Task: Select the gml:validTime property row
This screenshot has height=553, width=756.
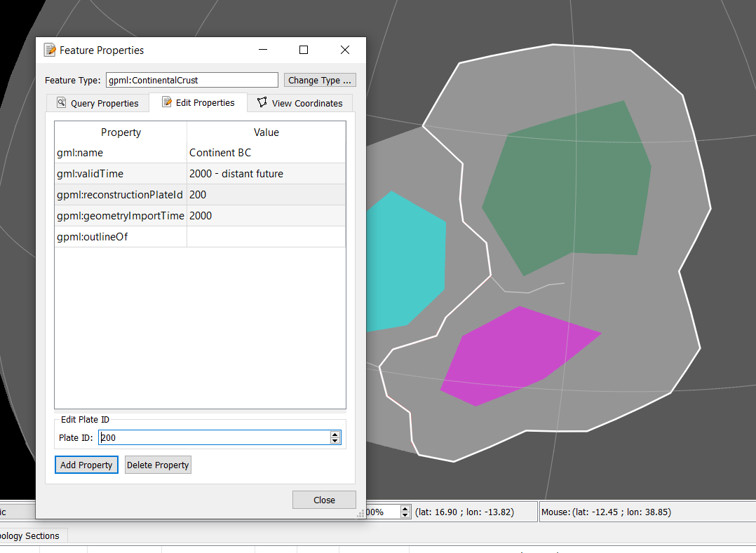Action: [200, 174]
